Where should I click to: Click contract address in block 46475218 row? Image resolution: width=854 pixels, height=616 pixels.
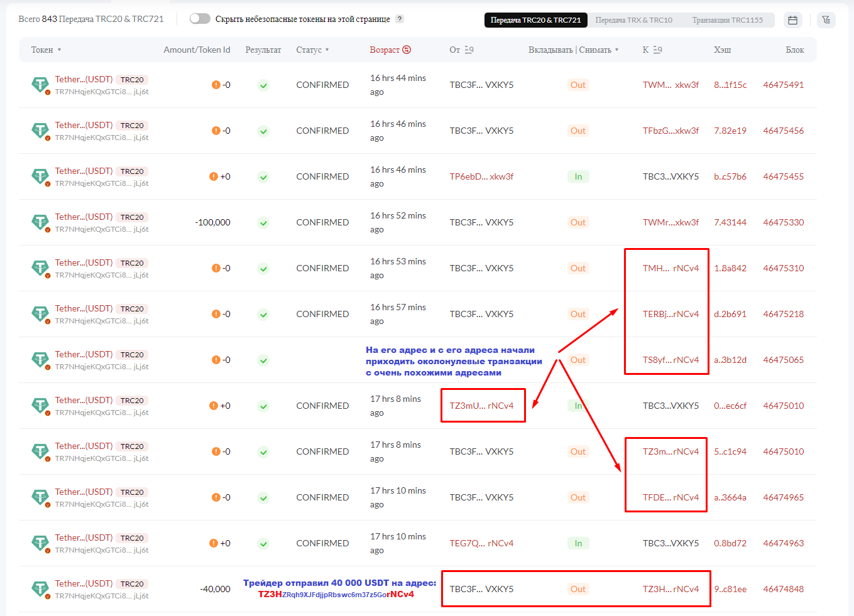point(102,321)
